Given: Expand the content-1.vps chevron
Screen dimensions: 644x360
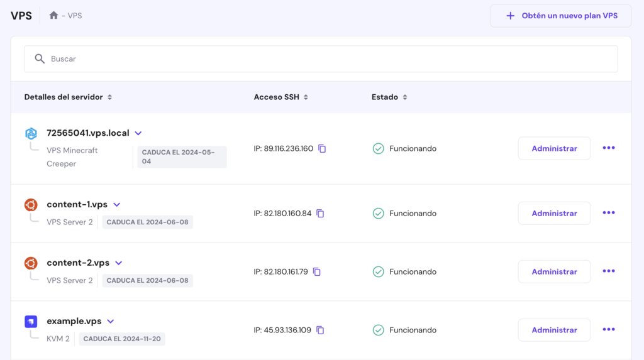Looking at the screenshot, I should pos(116,205).
